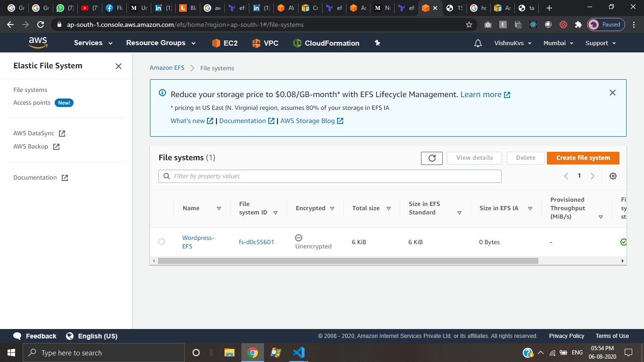This screenshot has width=644, height=362.
Task: Open Visual Studio Code from taskbar
Action: tap(298, 353)
